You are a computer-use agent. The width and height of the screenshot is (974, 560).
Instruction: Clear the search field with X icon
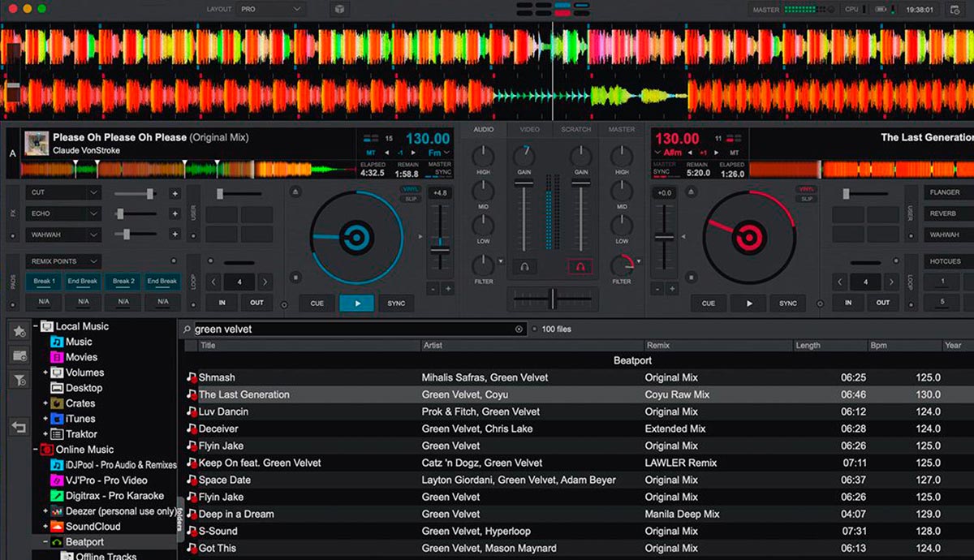(x=519, y=330)
